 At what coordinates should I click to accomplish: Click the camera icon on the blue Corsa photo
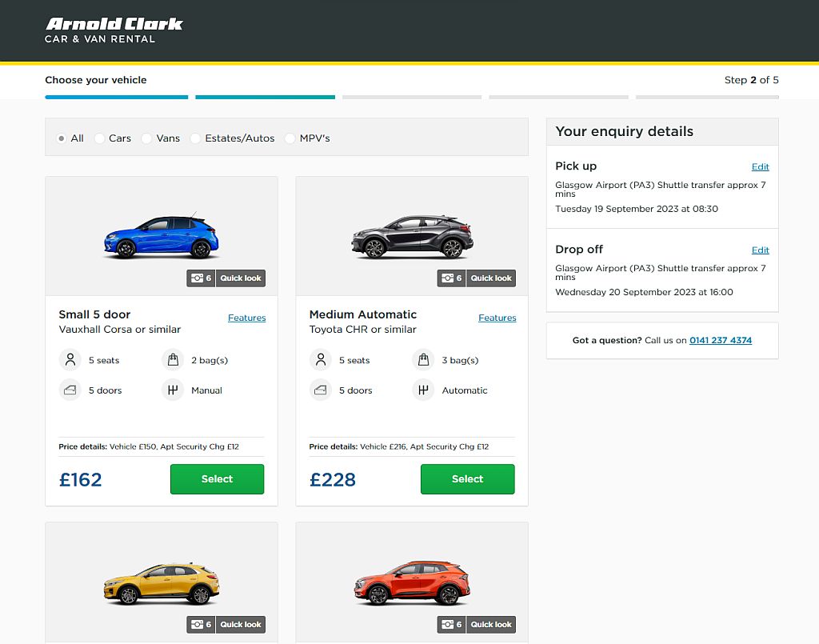click(x=198, y=278)
